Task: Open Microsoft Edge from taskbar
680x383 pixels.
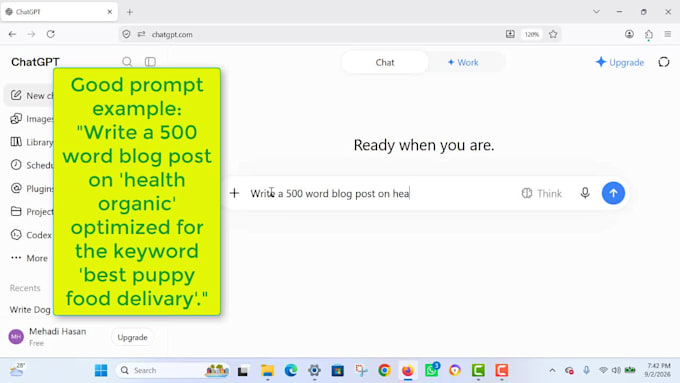Action: (x=291, y=370)
